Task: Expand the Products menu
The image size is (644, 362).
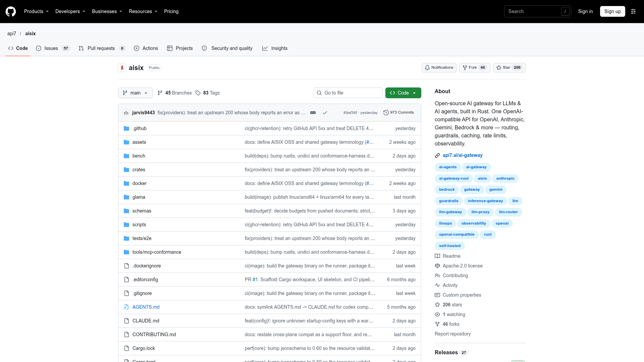Action: tap(36, 11)
